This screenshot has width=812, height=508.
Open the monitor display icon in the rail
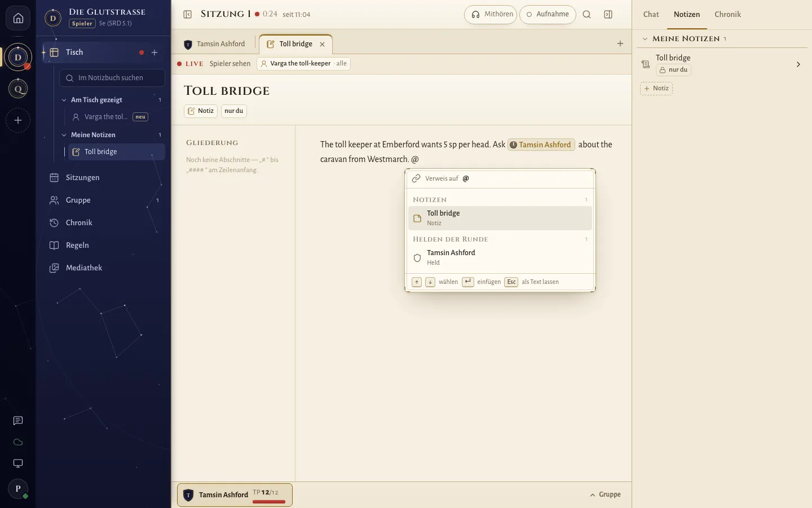tap(18, 463)
